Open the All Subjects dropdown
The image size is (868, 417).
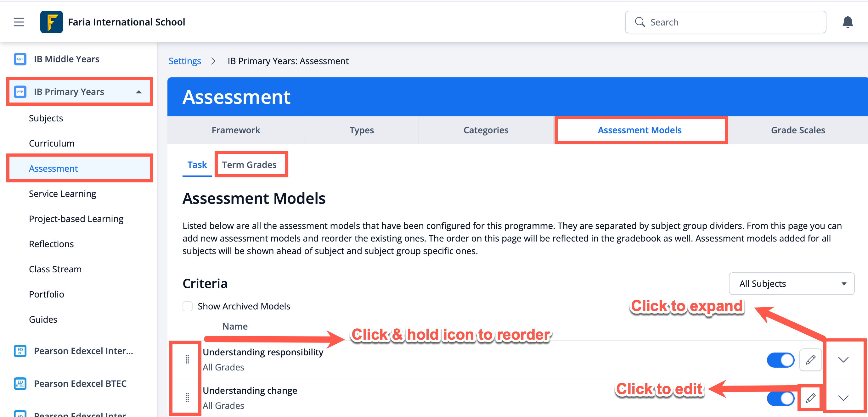pyautogui.click(x=791, y=284)
